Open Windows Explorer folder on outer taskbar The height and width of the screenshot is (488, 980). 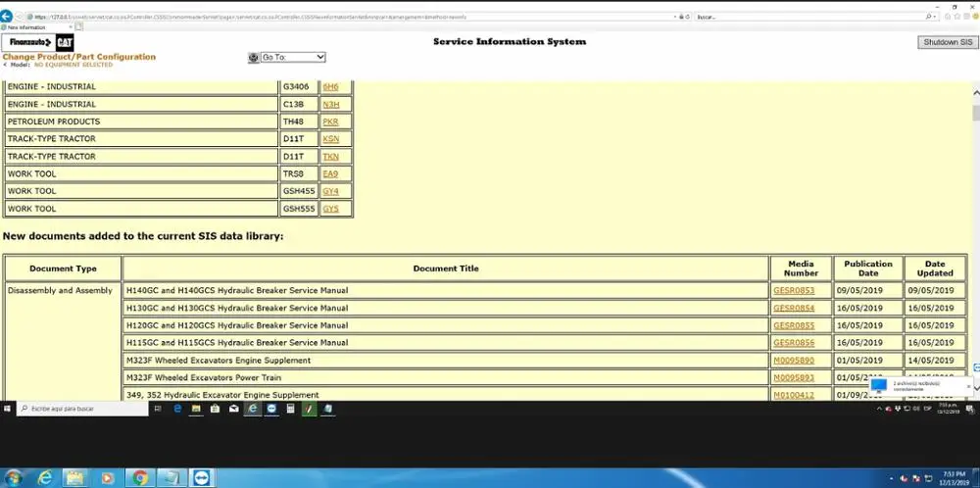coord(75,478)
